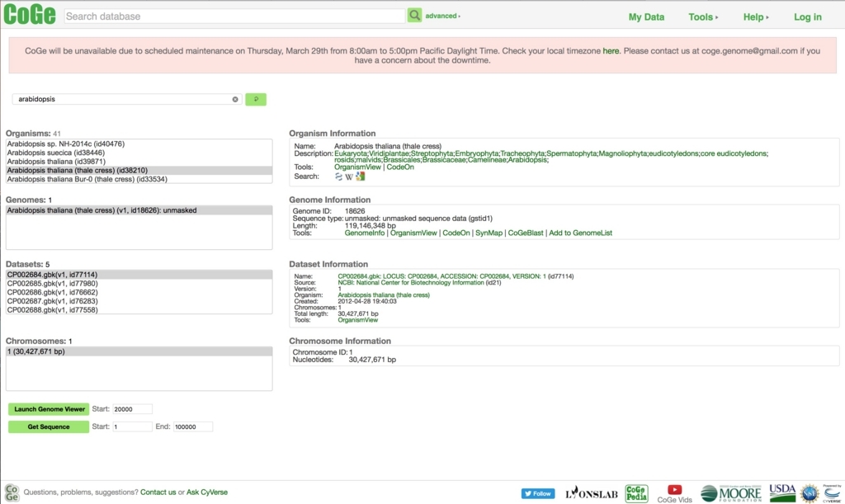Image resolution: width=845 pixels, height=504 pixels.
Task: Open OrganismView in Genome Information tools
Action: pyautogui.click(x=413, y=233)
